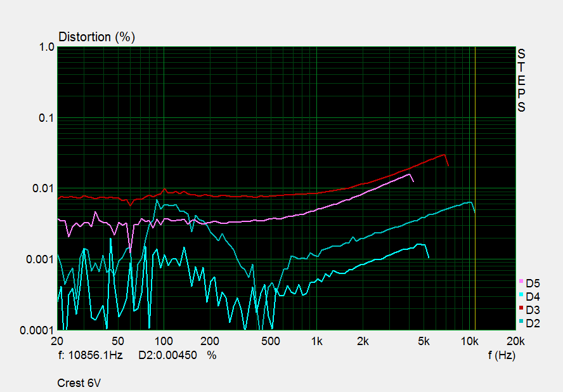Click the D2 teal legend swatch

coord(521,321)
